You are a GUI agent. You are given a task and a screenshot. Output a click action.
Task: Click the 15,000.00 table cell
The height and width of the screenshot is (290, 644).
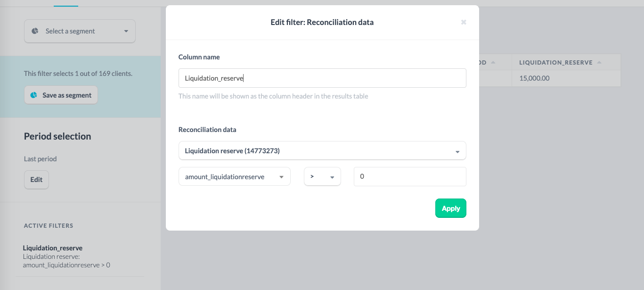click(566, 78)
